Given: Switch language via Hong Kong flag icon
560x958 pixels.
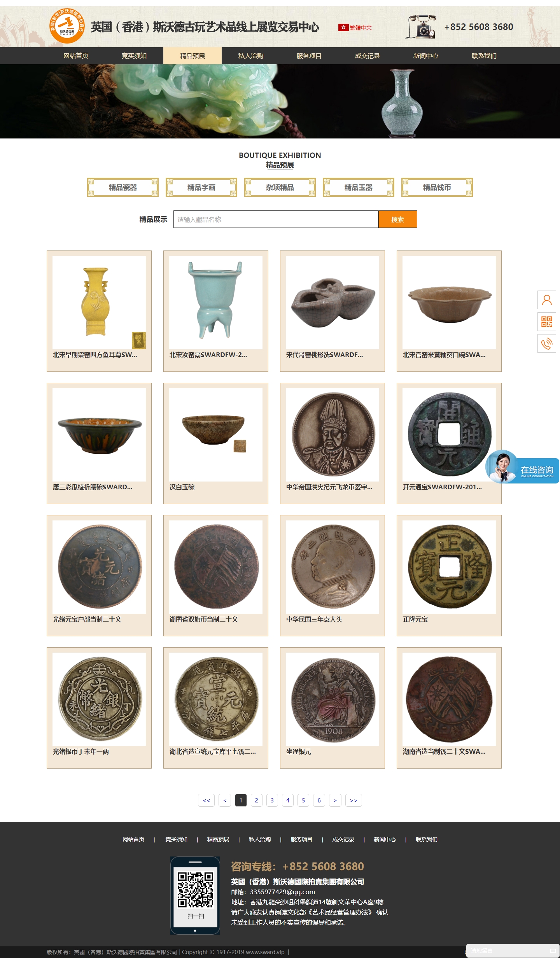Looking at the screenshot, I should point(343,27).
